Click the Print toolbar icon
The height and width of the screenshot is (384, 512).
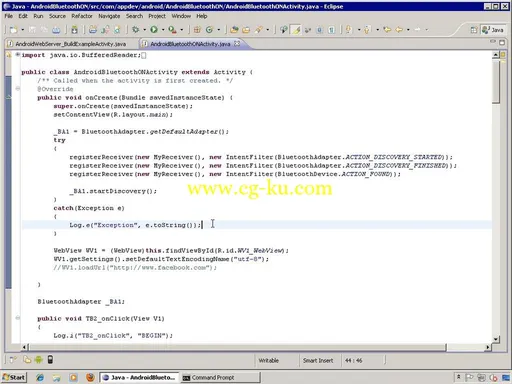56,30
